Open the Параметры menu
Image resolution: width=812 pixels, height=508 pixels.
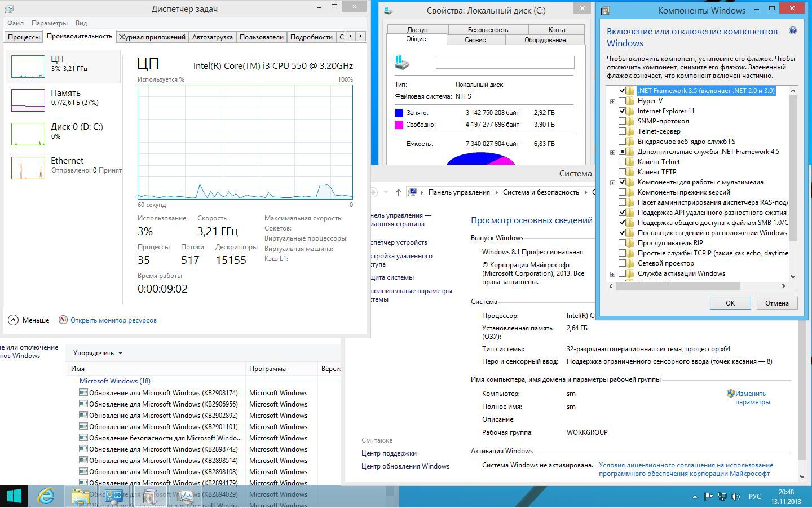pyautogui.click(x=50, y=23)
